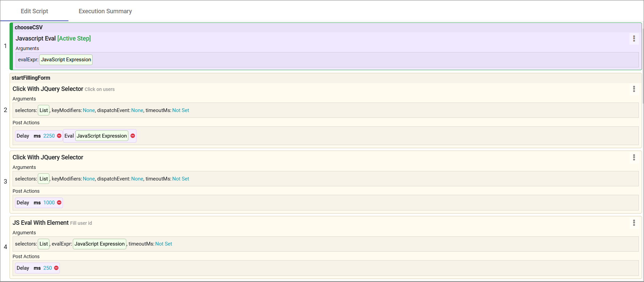644x282 pixels.
Task: Open options menu for 'Fill user id' step
Action: pyautogui.click(x=634, y=223)
